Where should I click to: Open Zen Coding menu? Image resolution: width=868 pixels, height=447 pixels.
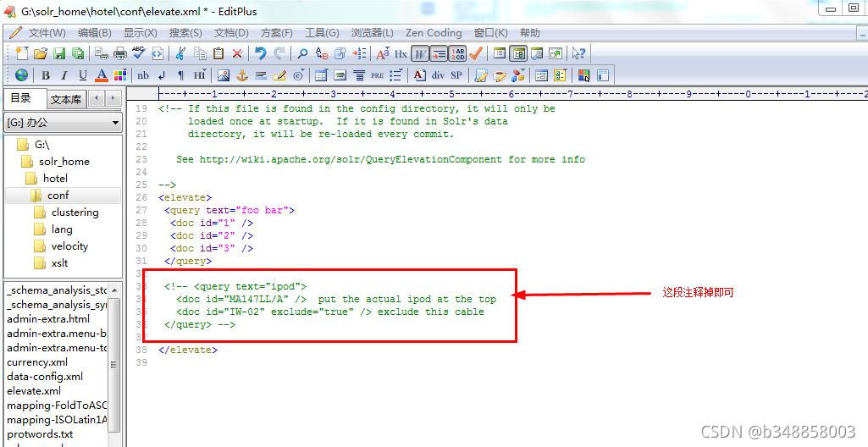point(434,33)
